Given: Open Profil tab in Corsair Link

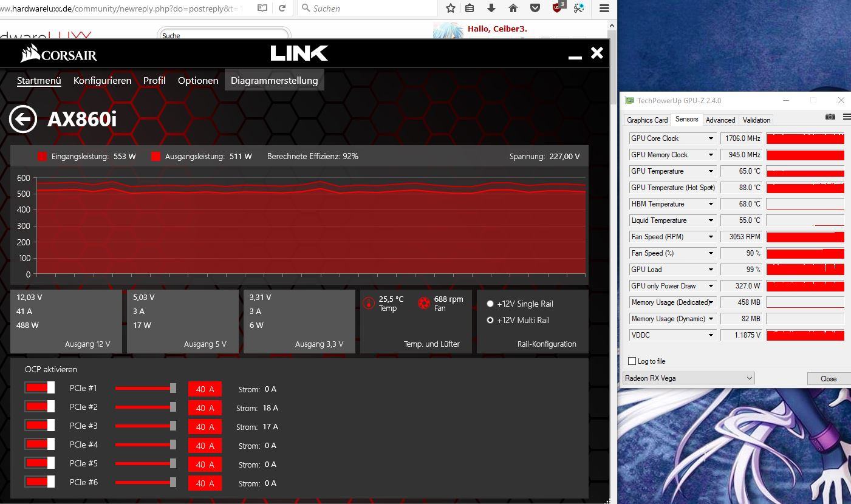Looking at the screenshot, I should coord(154,80).
